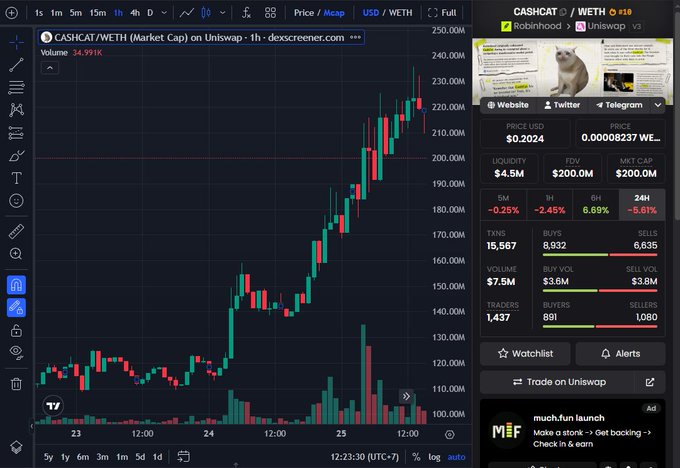Image resolution: width=680 pixels, height=468 pixels.
Task: Expand the more timeframes dropdown
Action: (164, 13)
